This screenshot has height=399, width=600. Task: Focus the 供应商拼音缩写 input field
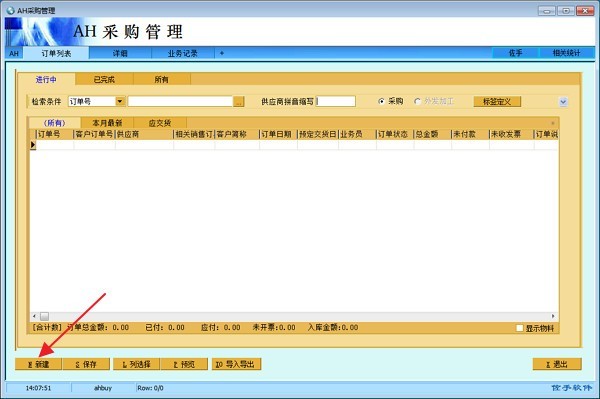pos(336,101)
